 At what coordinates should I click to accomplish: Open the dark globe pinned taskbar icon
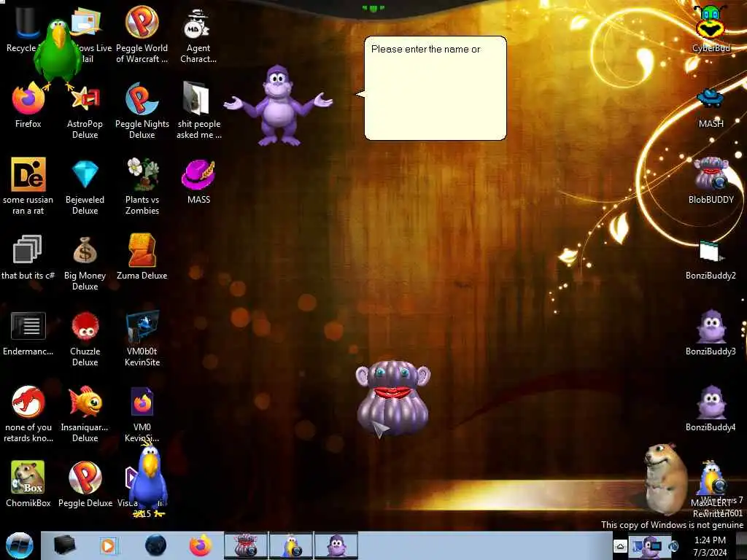(155, 545)
